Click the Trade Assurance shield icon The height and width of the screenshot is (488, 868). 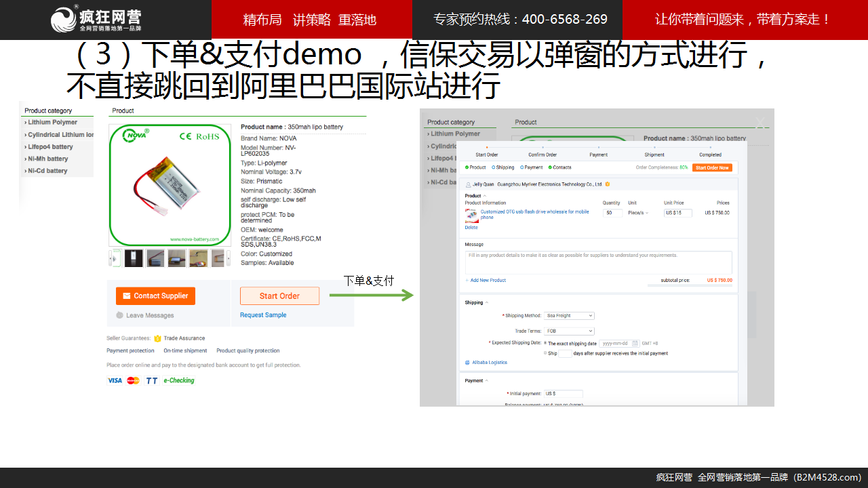click(x=157, y=338)
